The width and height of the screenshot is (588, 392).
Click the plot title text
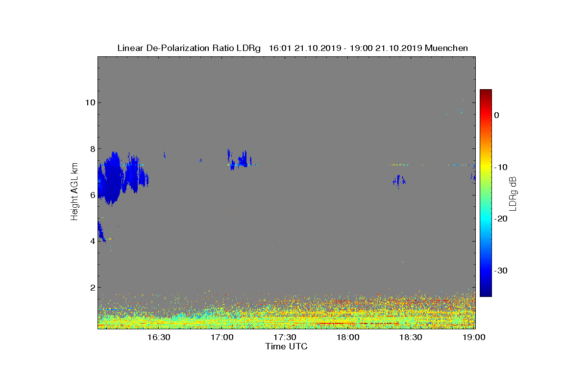coord(293,48)
